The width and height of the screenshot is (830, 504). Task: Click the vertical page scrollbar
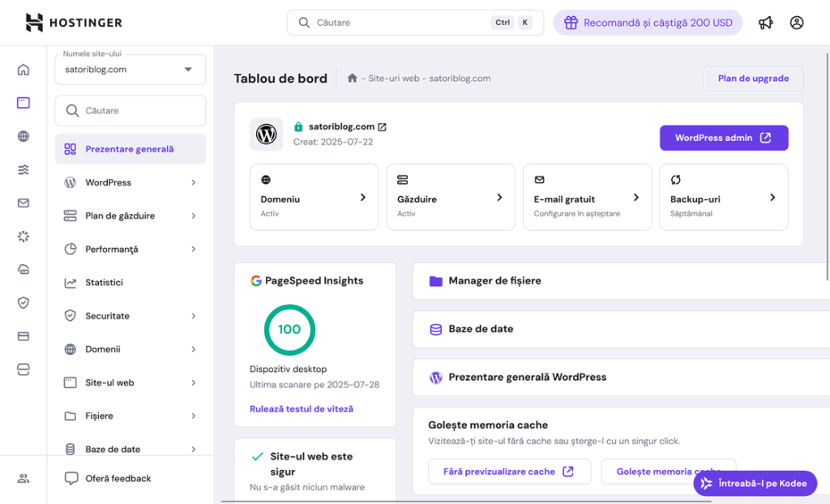coord(828,167)
